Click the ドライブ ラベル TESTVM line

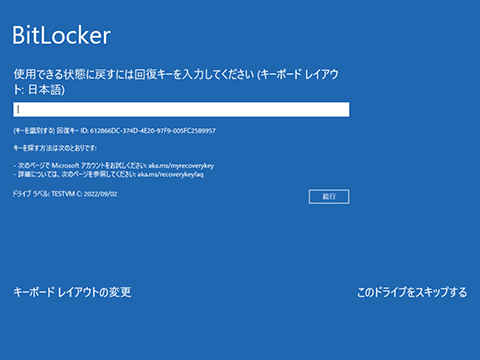coord(65,194)
